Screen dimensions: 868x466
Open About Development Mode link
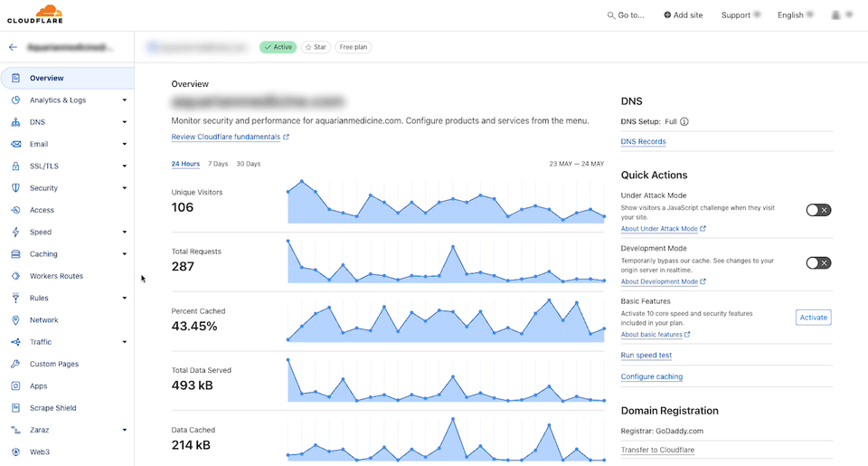pos(659,281)
